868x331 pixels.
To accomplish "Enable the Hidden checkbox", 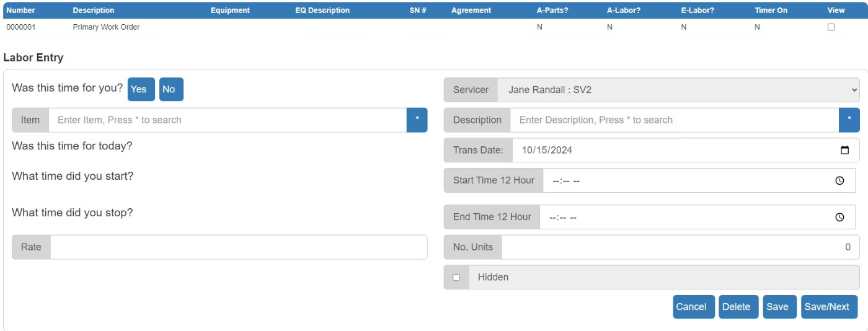I will coord(457,277).
